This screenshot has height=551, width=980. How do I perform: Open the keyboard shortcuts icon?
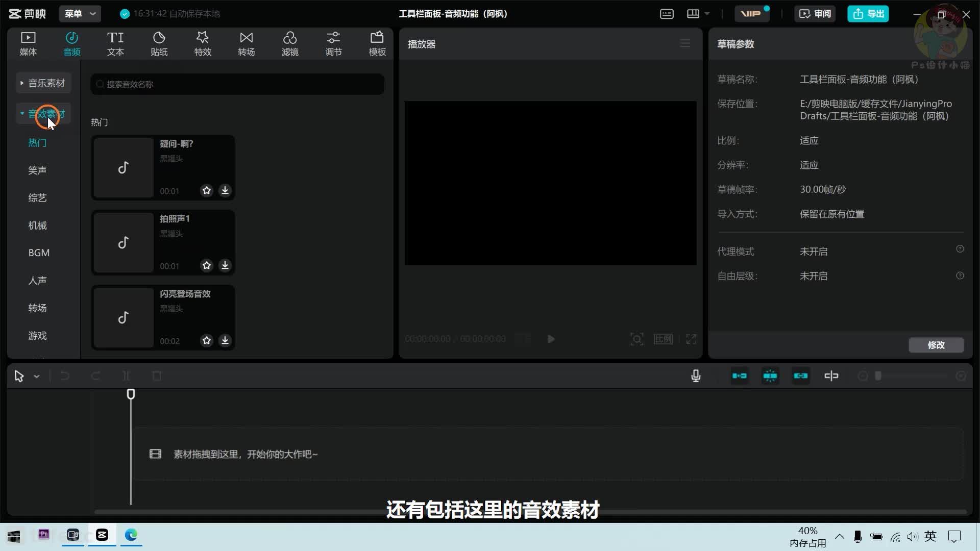667,14
